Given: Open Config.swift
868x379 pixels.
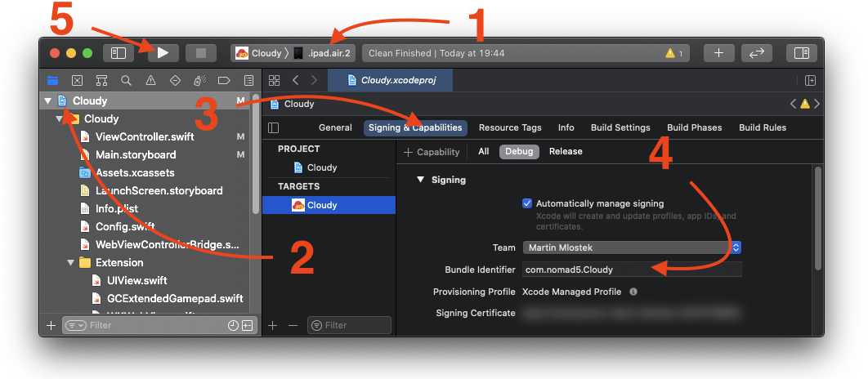Looking at the screenshot, I should [125, 226].
